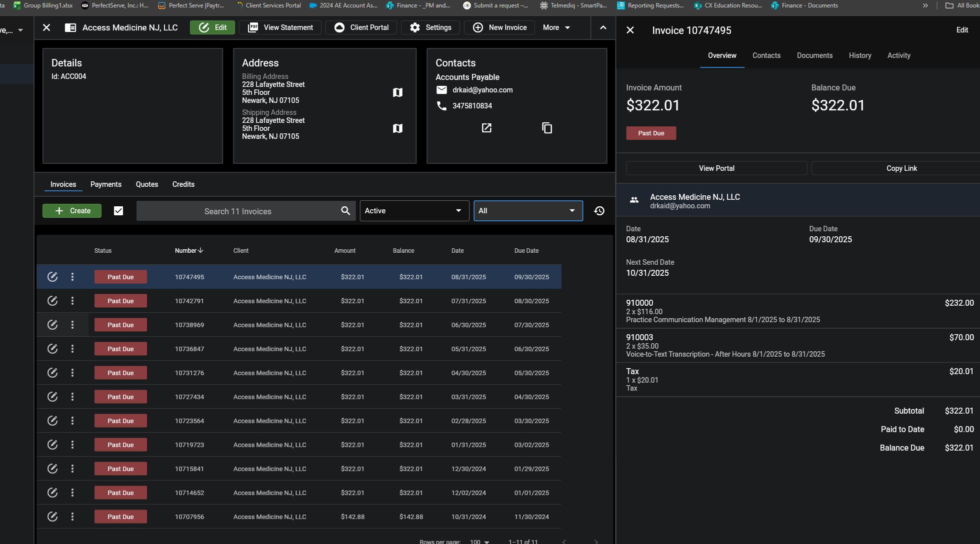The image size is (980, 544).
Task: Sort by the Number column header
Action: (188, 251)
